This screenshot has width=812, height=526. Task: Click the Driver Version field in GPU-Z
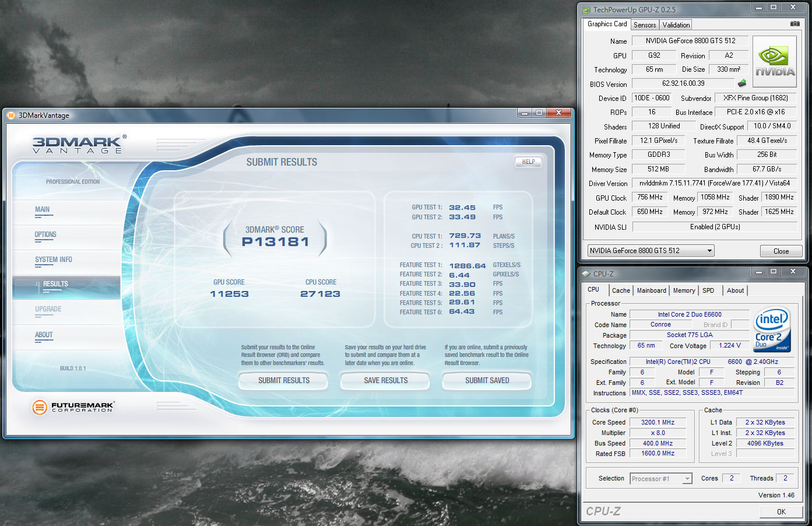pyautogui.click(x=714, y=183)
